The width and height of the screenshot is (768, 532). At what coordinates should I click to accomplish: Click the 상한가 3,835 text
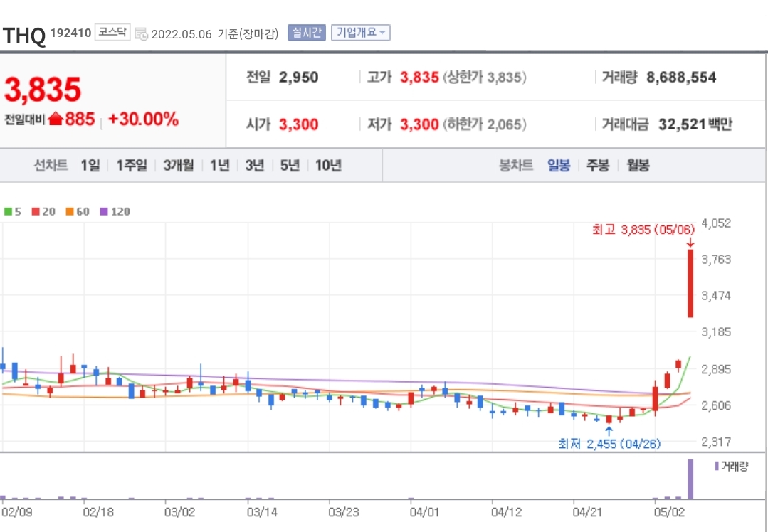[x=485, y=78]
